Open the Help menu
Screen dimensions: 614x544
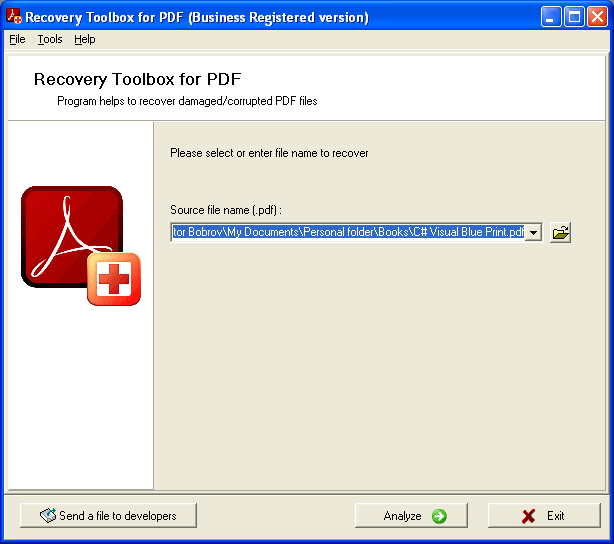click(85, 39)
